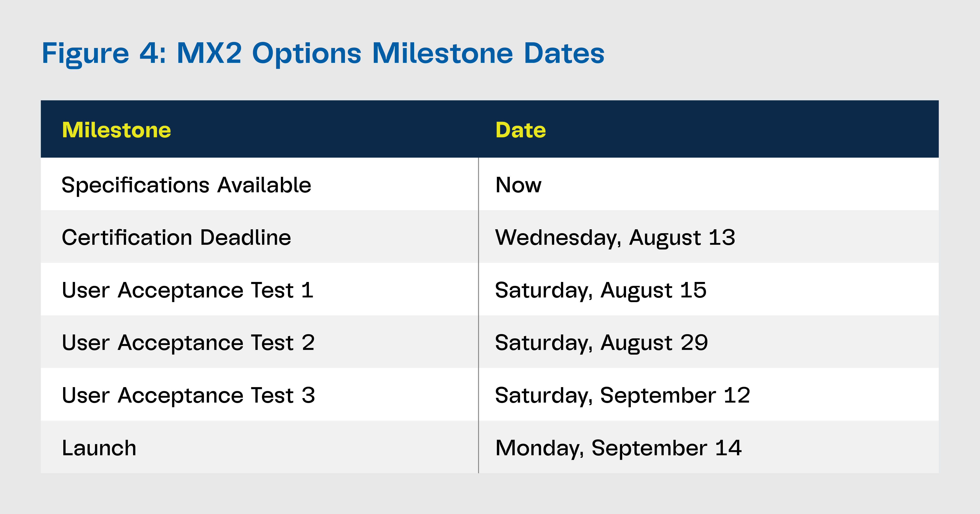Select the 'Launch' milestone cell
980x514 pixels.
[99, 448]
